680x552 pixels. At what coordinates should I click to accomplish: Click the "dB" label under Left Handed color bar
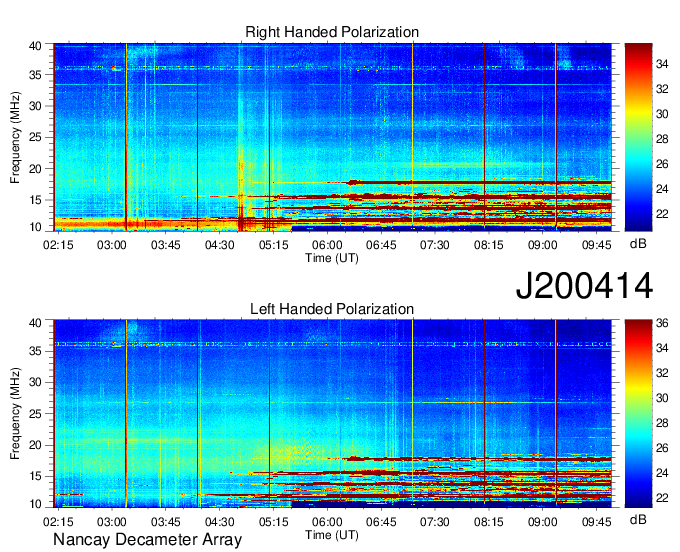point(638,519)
